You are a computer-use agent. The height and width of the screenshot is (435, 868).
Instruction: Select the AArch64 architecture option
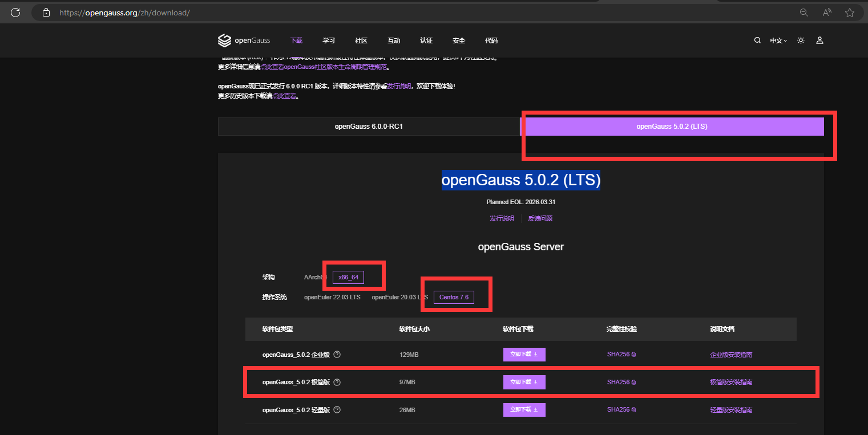coord(316,277)
